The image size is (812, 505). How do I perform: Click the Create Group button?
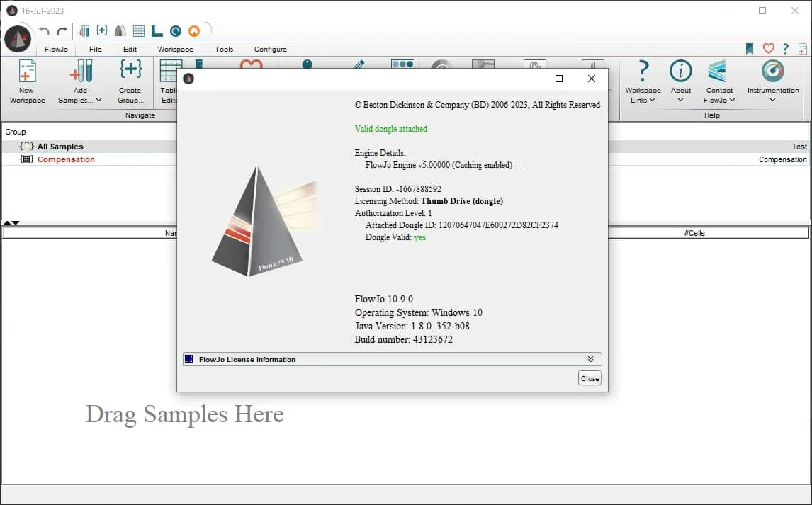[x=130, y=81]
